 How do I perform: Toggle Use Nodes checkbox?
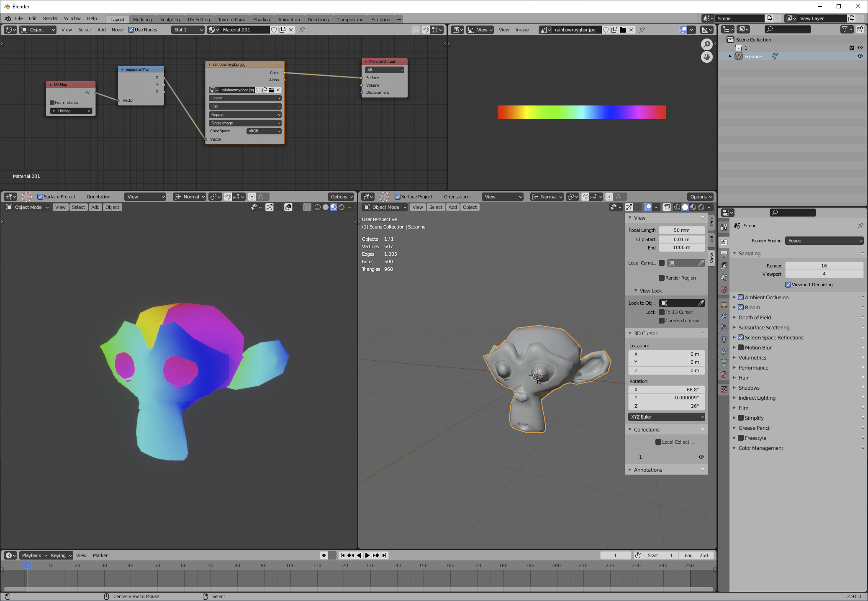131,30
